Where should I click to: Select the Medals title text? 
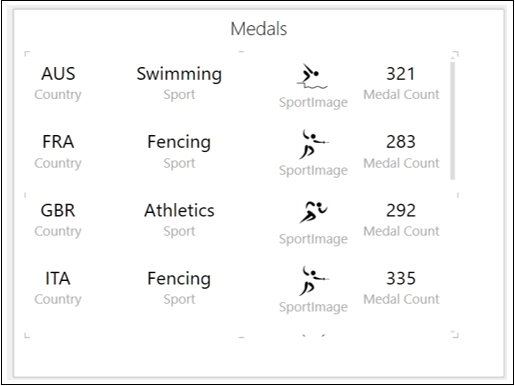coord(259,29)
